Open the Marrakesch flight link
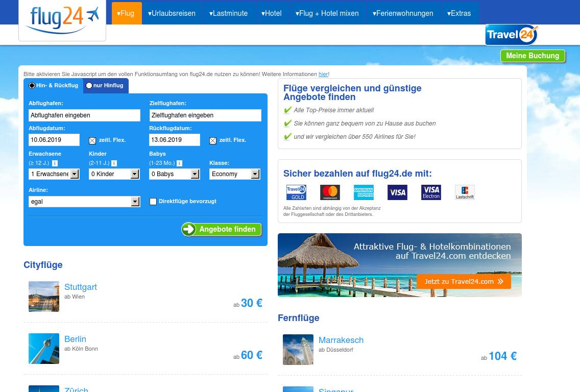This screenshot has height=392, width=580. [341, 340]
